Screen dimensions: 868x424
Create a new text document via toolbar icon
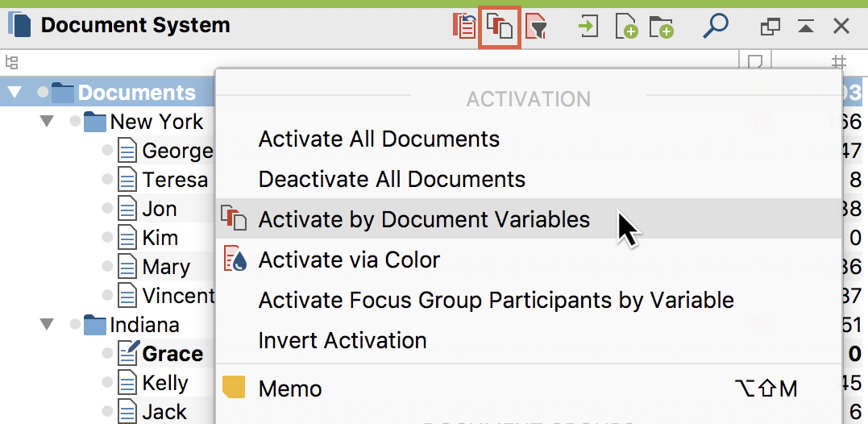[626, 27]
